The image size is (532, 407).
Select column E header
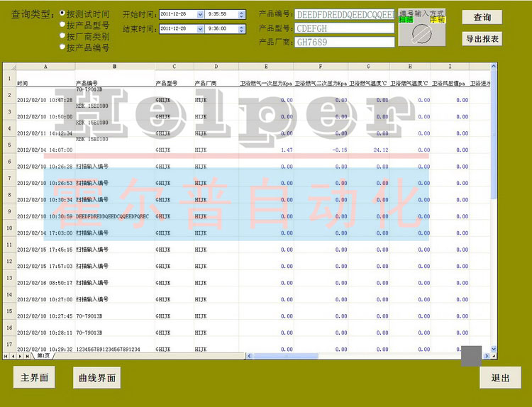point(266,67)
